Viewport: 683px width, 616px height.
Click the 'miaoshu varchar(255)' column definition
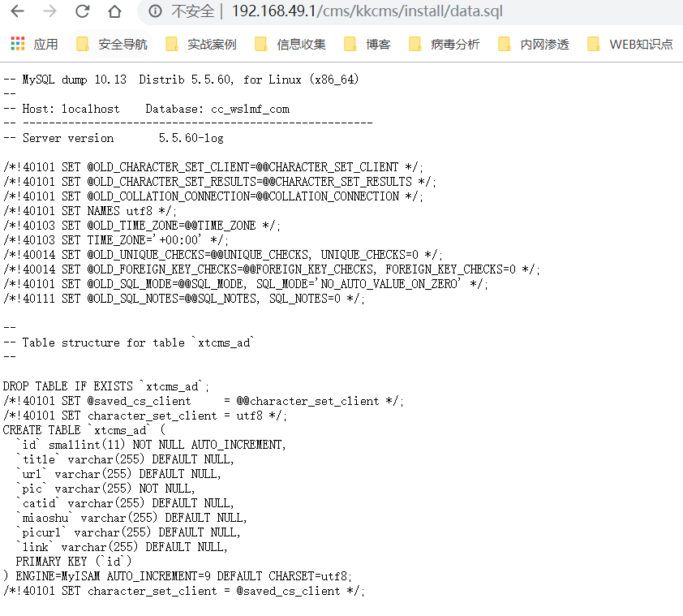[131, 518]
